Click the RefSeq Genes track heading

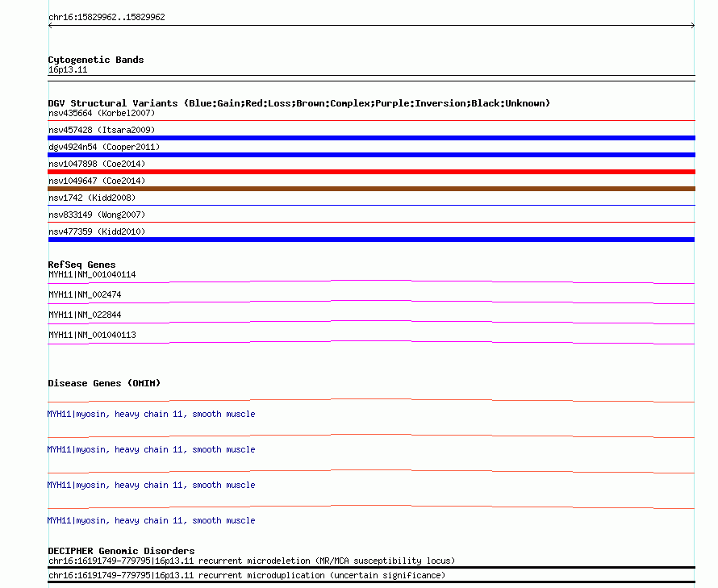pyautogui.click(x=81, y=265)
